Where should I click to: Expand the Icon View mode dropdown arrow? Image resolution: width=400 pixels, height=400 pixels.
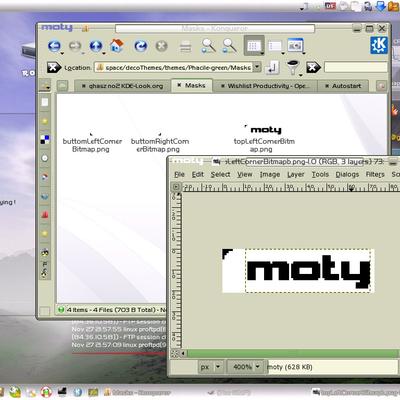coord(262,53)
